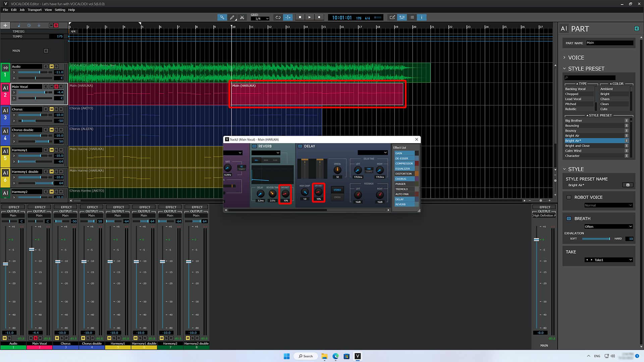Open the GRID 1/4 dropdown
The width and height of the screenshot is (644, 362).
point(260,18)
